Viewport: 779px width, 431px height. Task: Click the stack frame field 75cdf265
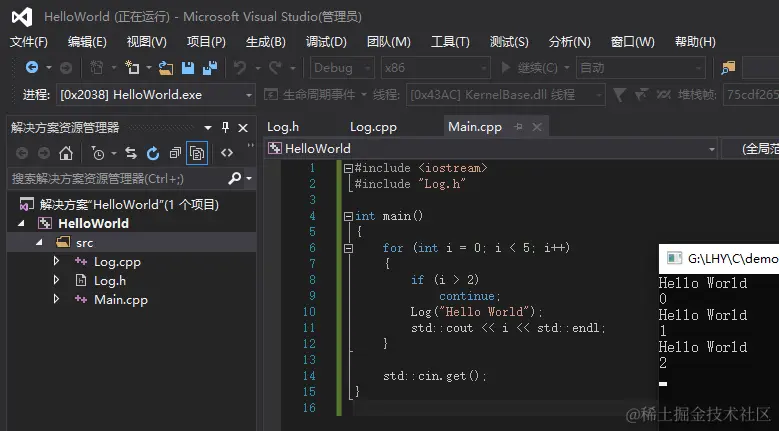click(751, 94)
